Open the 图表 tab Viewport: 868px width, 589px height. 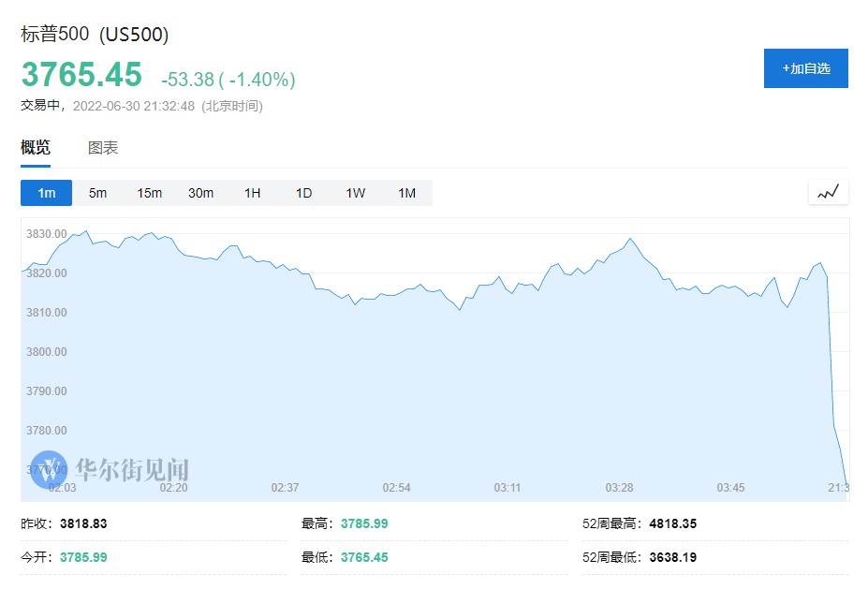click(103, 148)
